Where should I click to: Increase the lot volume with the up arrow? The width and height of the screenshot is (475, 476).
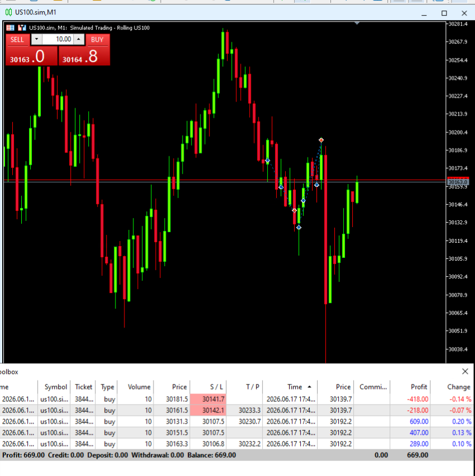[79, 39]
